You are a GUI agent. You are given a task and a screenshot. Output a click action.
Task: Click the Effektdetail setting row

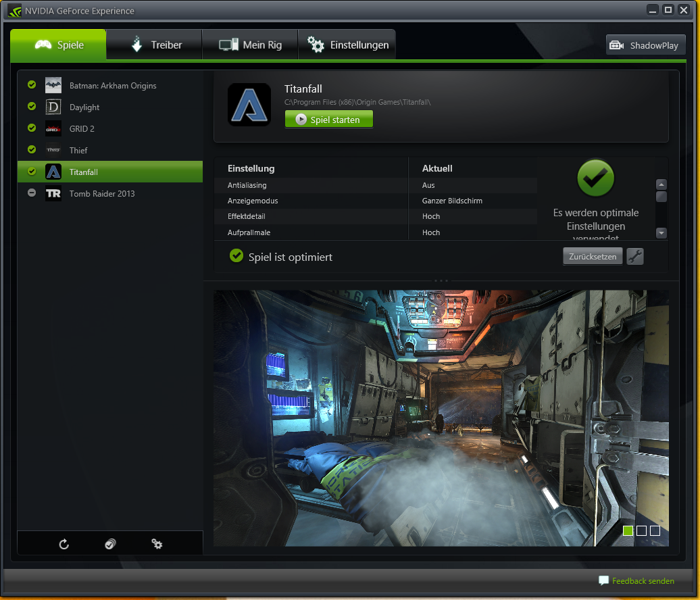coord(376,216)
